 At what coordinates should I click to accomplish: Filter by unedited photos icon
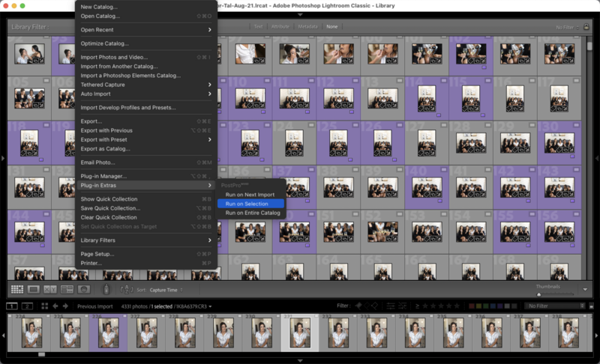pos(403,306)
